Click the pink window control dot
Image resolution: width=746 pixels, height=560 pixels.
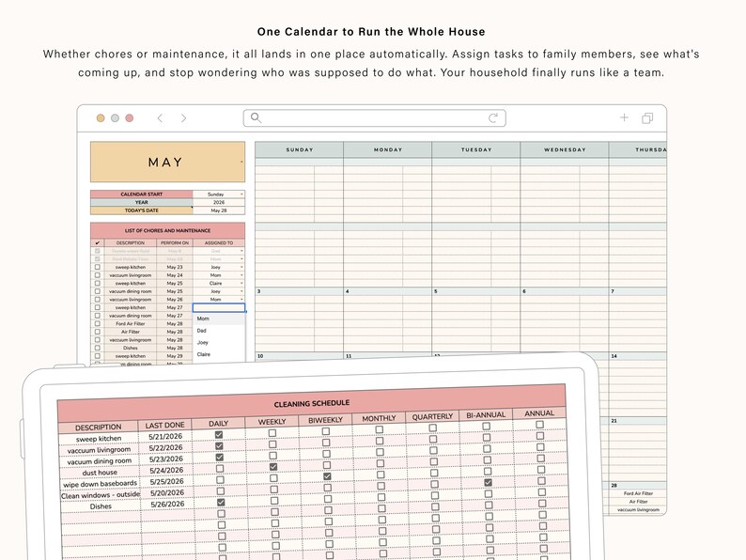(x=130, y=118)
